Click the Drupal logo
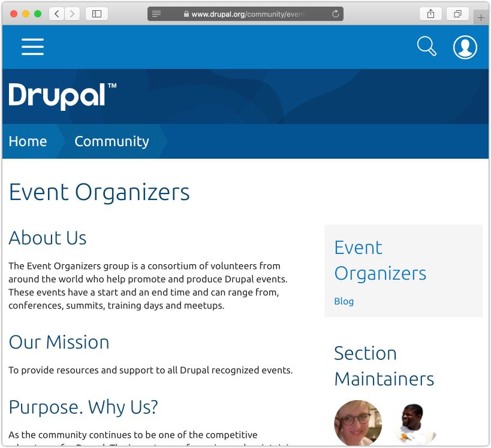Screen dimensions: 491x448 (x=62, y=96)
